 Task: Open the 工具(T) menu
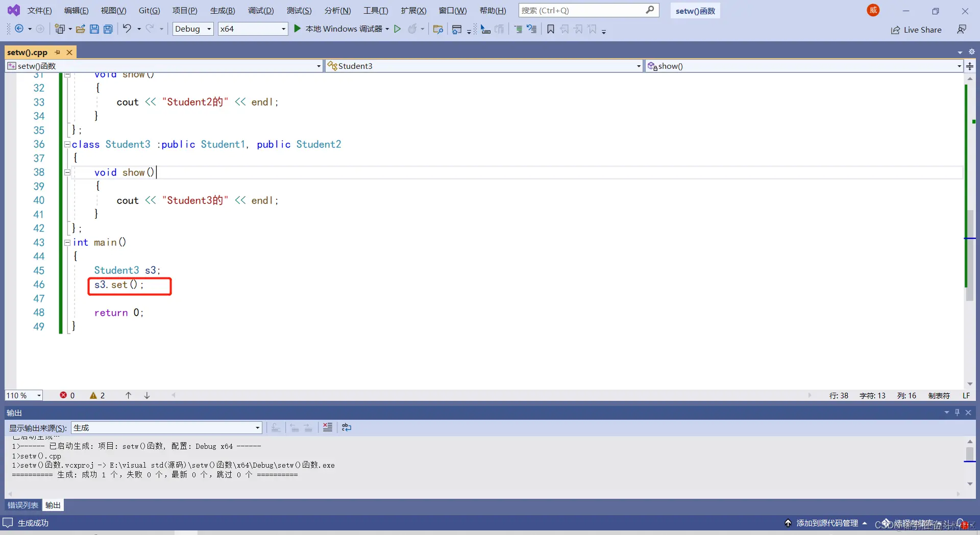376,10
